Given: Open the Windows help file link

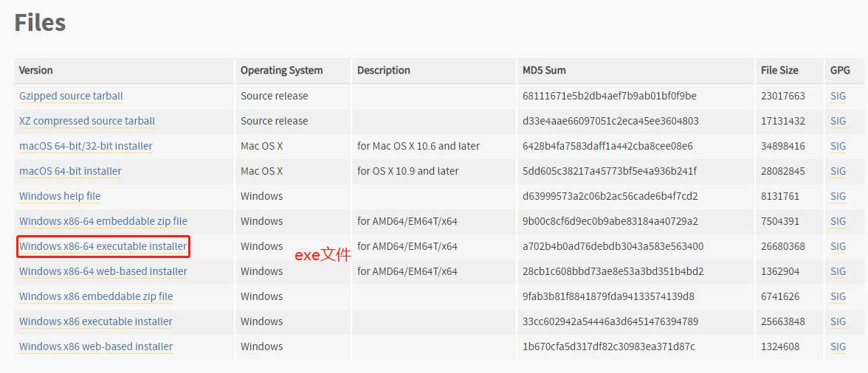Looking at the screenshot, I should point(60,196).
